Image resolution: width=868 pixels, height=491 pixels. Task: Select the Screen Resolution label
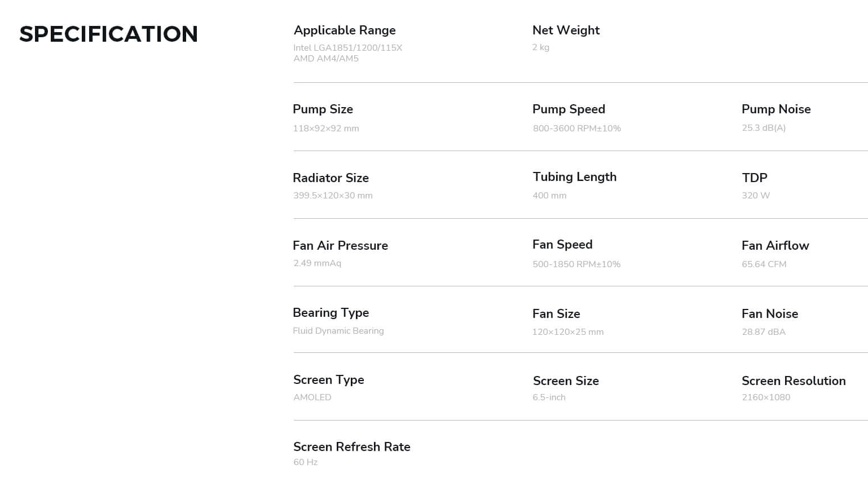click(x=794, y=381)
